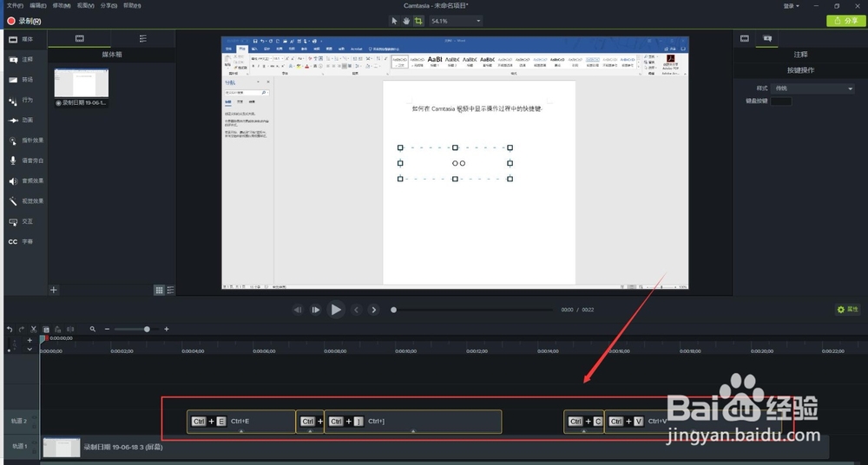Select the hand Pan tool
Viewport: 868px width, 465px height.
coord(405,21)
